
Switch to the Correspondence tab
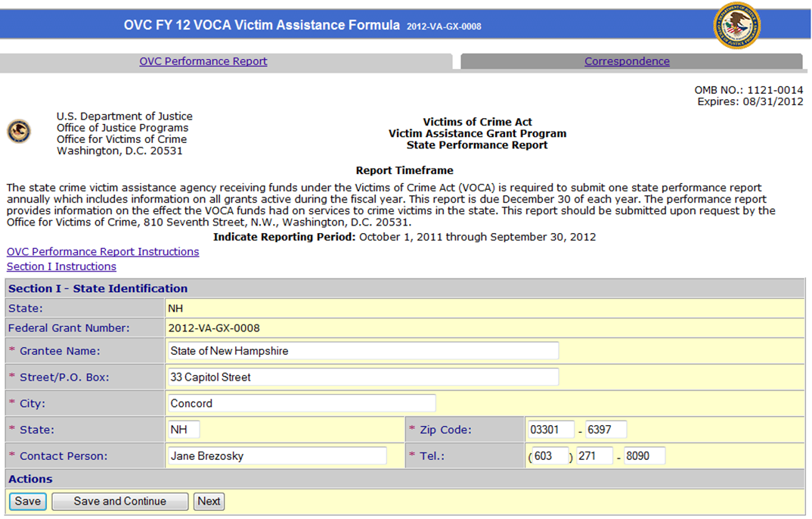click(x=627, y=61)
